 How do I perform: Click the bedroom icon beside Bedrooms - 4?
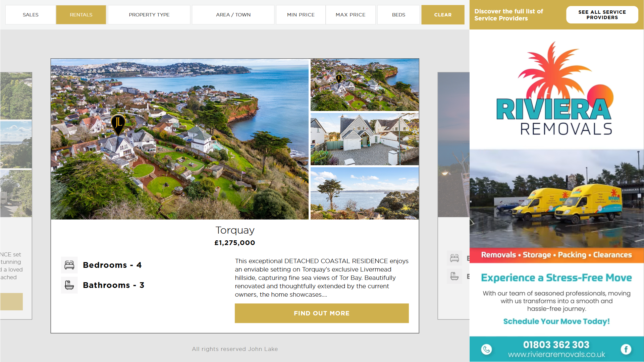pos(69,265)
